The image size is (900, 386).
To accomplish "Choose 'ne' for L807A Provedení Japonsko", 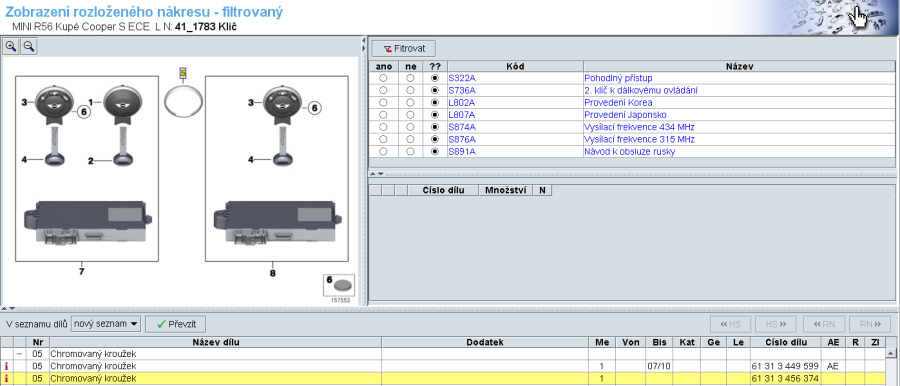I will pyautogui.click(x=410, y=115).
